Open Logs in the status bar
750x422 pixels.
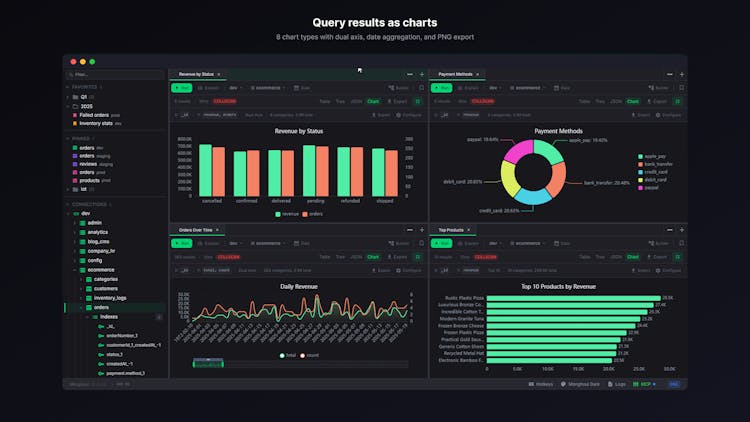coord(619,383)
